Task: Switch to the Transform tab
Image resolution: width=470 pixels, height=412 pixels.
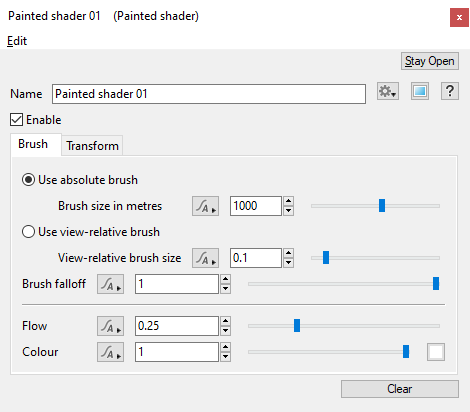Action: point(92,146)
